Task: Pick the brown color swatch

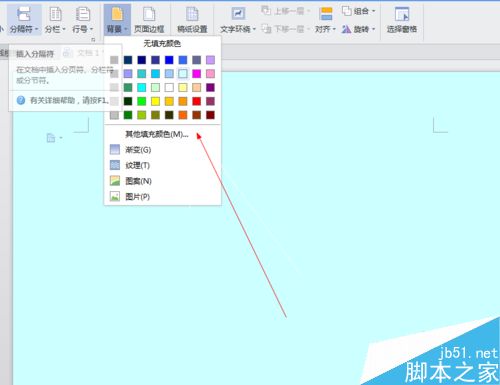Action: point(197,115)
